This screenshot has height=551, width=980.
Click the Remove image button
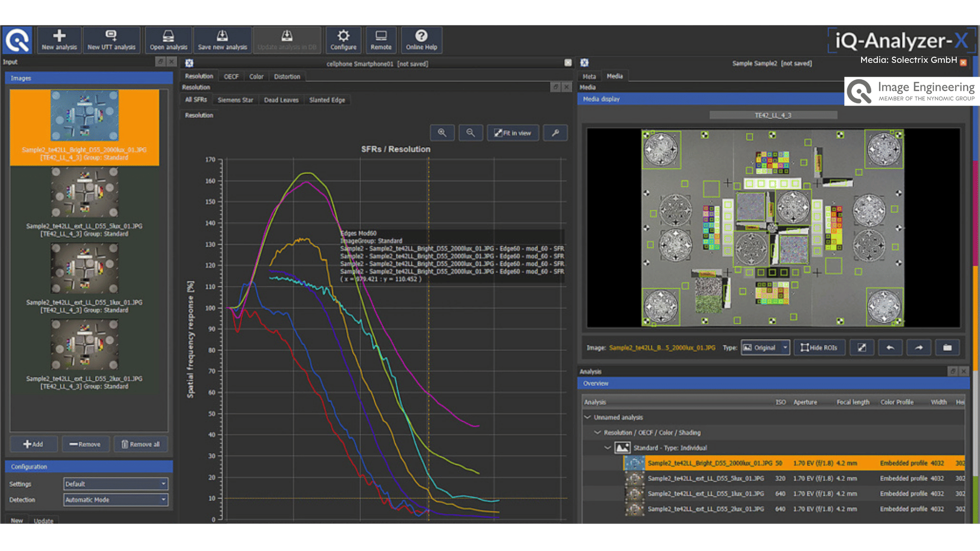[x=85, y=444]
